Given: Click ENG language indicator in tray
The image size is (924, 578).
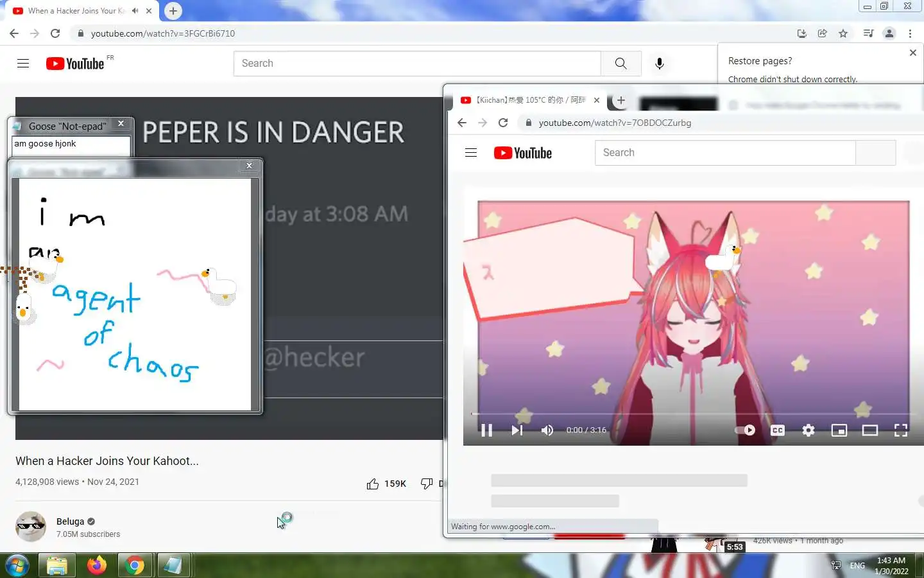Looking at the screenshot, I should click(857, 566).
